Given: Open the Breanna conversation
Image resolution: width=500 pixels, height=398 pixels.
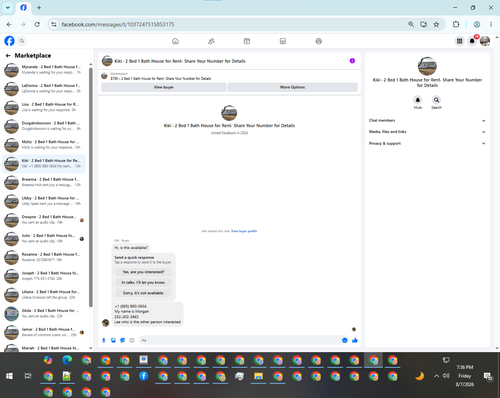Looking at the screenshot, I should coord(44,182).
